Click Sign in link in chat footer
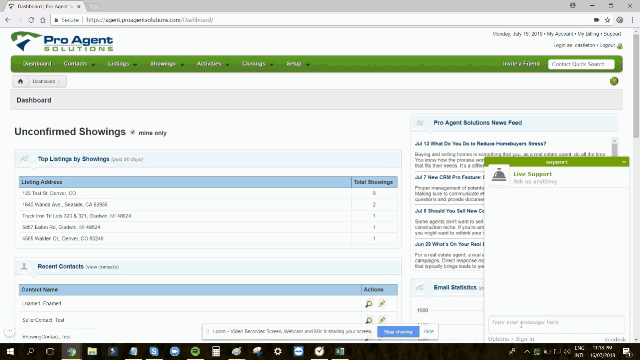The width and height of the screenshot is (640, 360). 525,339
